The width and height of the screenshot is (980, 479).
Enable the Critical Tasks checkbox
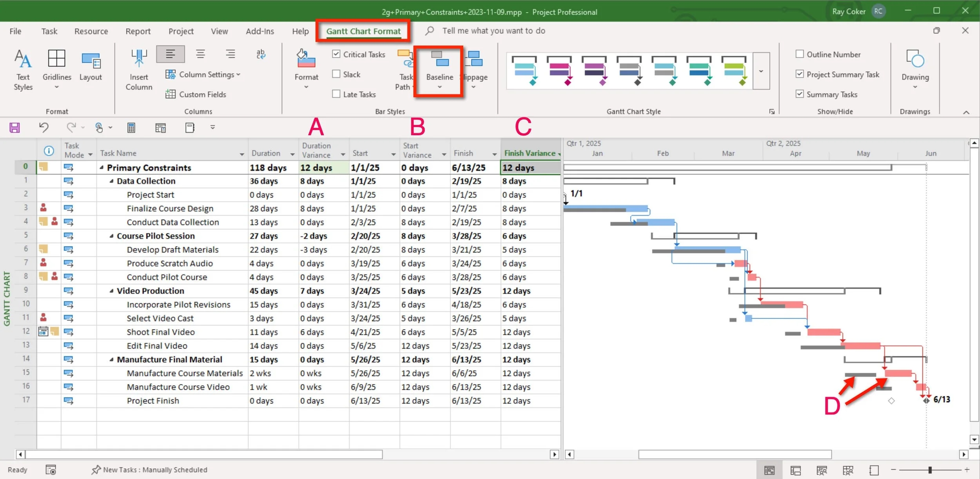coord(336,54)
